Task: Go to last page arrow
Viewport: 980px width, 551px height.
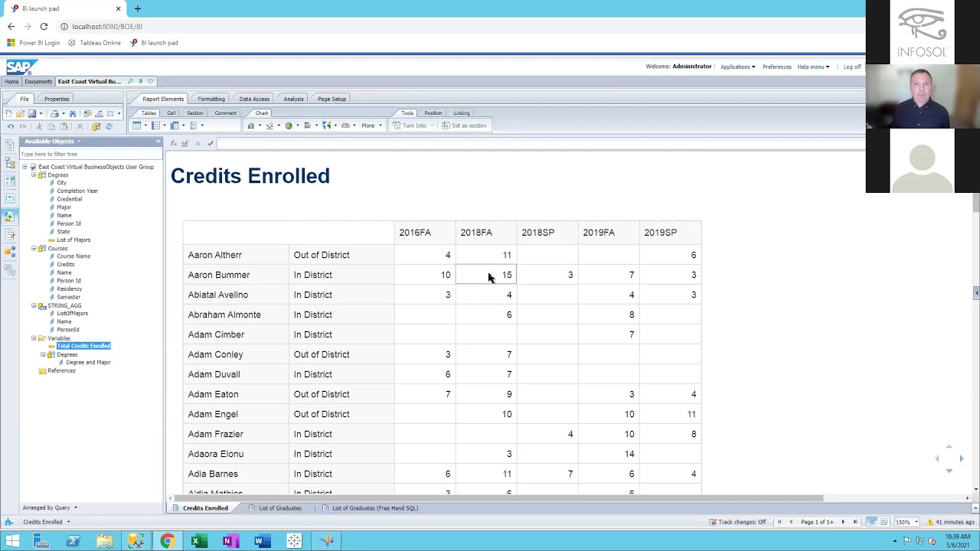Action: (x=855, y=522)
